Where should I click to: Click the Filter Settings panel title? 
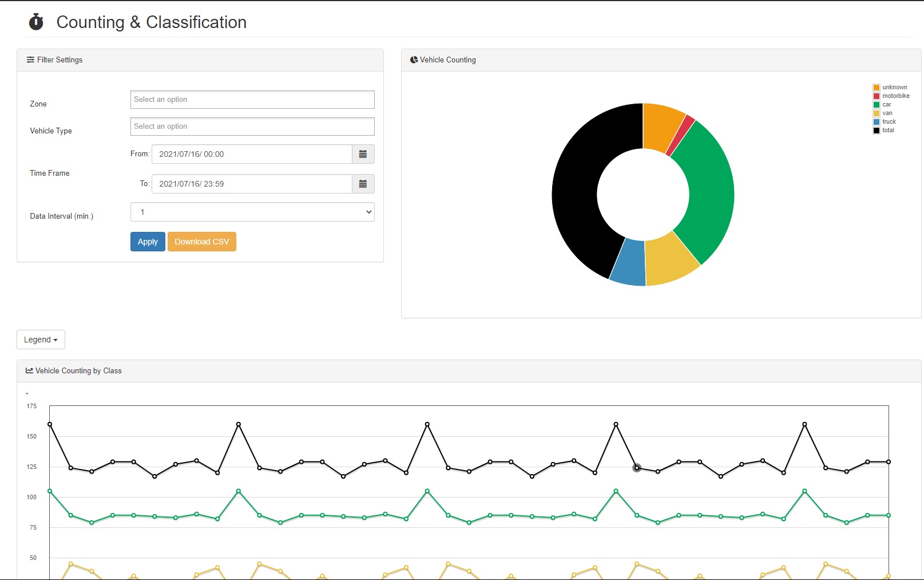pos(60,60)
